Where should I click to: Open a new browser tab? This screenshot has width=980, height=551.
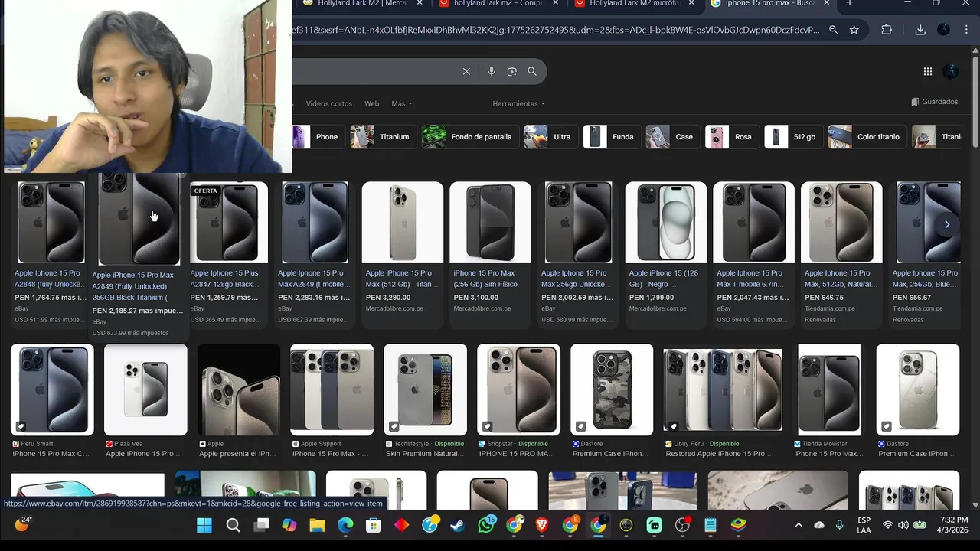[850, 4]
